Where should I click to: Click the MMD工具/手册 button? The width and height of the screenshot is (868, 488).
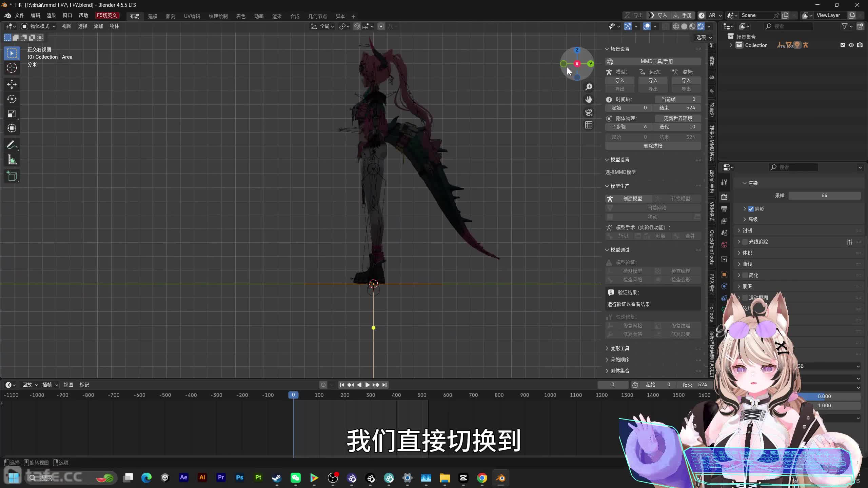click(x=653, y=61)
